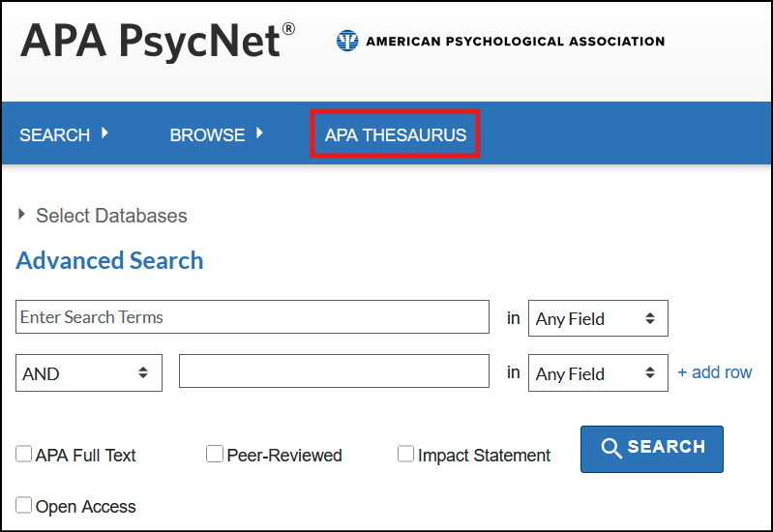Open the BROWSE navigation menu
The image size is (773, 532).
[207, 134]
